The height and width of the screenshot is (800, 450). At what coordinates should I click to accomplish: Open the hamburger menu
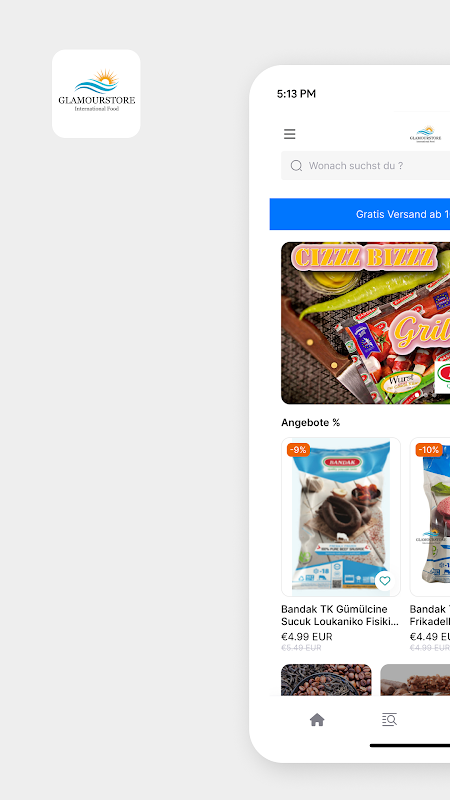click(289, 134)
